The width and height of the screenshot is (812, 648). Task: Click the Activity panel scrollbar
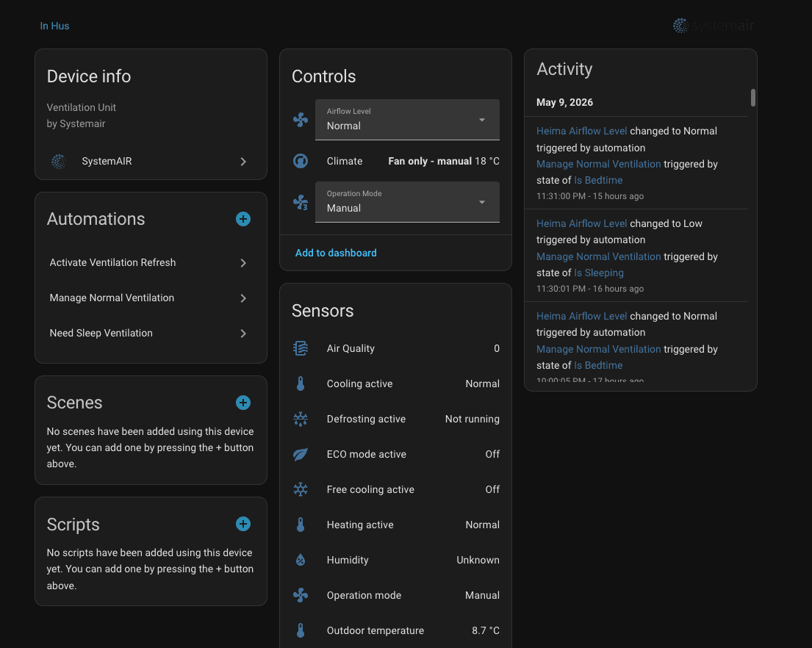(753, 98)
